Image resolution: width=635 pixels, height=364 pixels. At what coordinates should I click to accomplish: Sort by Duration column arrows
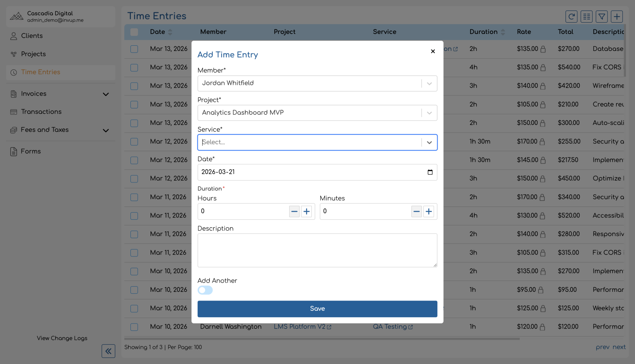(503, 32)
